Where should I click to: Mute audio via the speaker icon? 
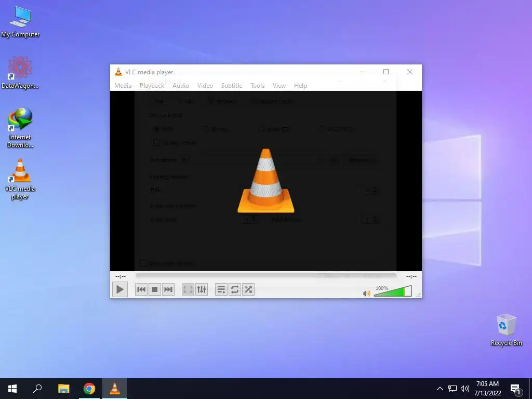366,294
